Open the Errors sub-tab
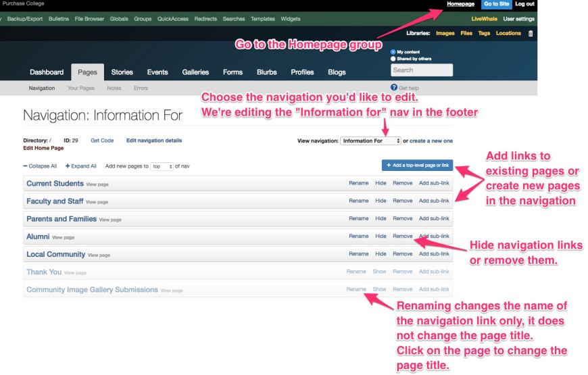Image resolution: width=588 pixels, height=375 pixels. (141, 88)
